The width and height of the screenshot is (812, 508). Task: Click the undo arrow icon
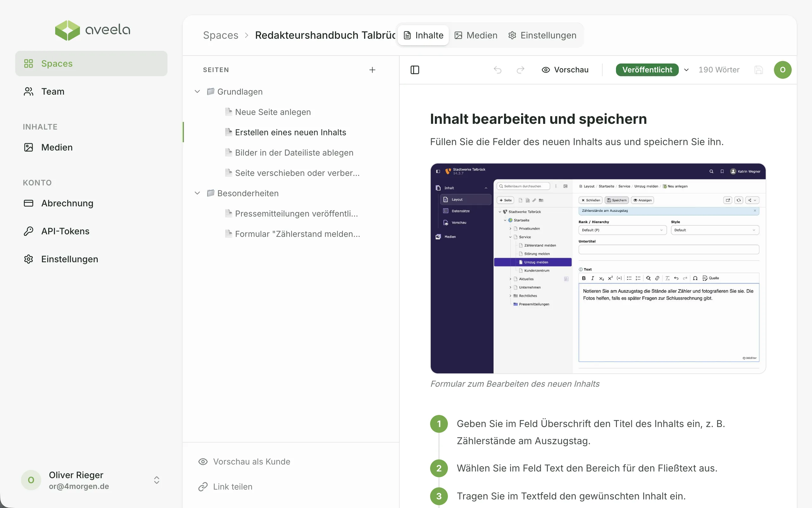coord(498,70)
